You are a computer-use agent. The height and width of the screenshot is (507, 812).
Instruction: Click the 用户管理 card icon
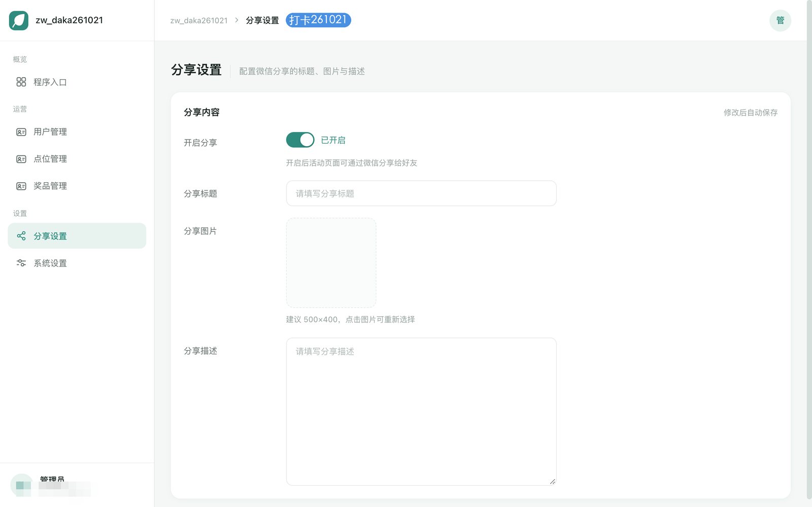pos(21,132)
